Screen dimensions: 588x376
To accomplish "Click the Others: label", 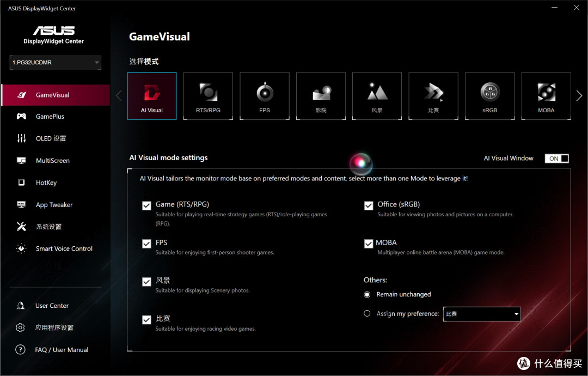I will click(375, 280).
